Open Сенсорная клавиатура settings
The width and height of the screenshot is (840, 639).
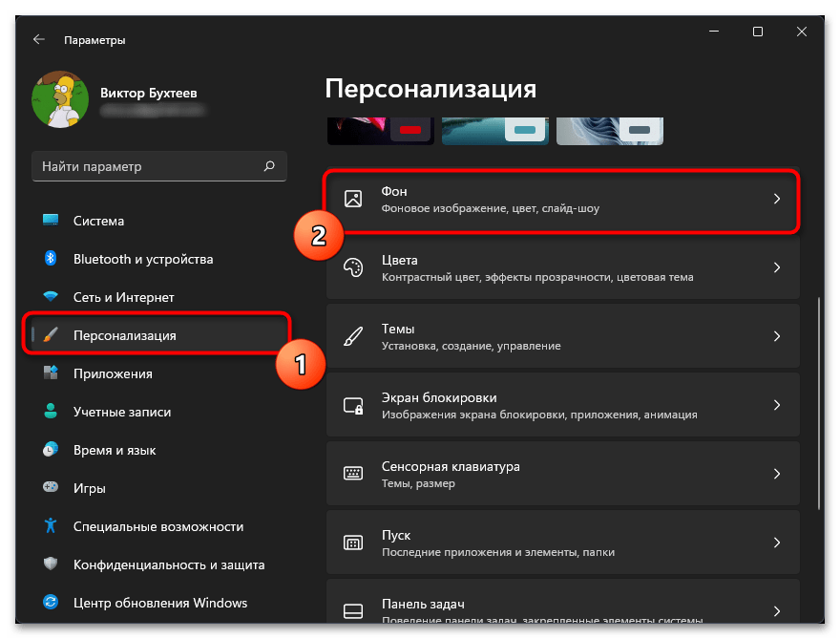pyautogui.click(x=562, y=474)
